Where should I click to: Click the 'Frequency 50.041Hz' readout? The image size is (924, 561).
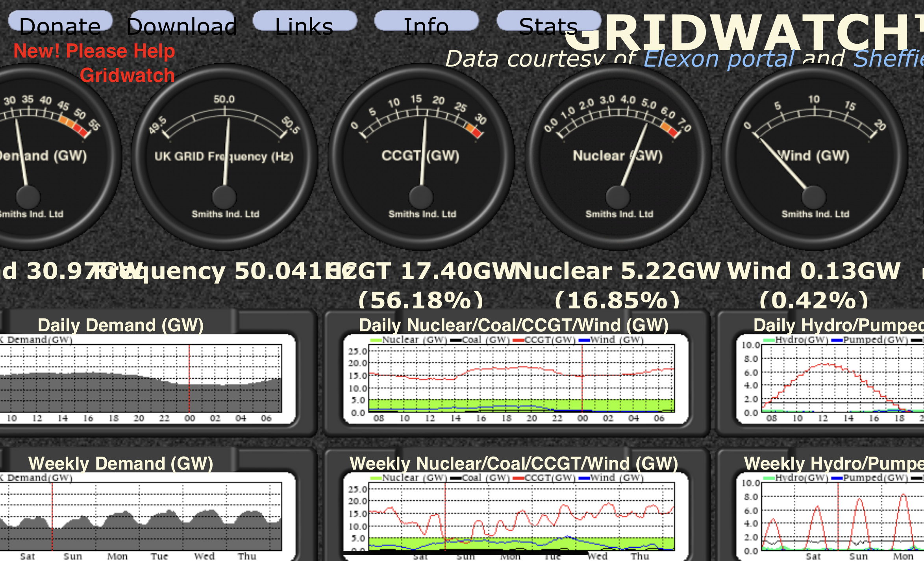pos(224,271)
